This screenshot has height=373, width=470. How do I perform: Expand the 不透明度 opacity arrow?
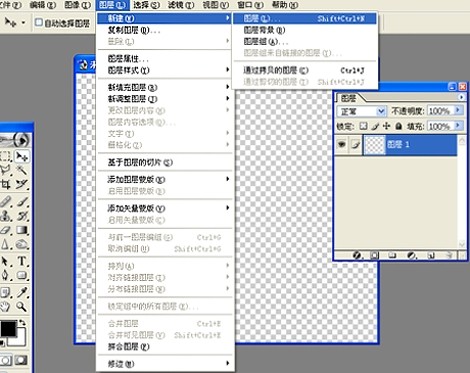click(x=458, y=110)
